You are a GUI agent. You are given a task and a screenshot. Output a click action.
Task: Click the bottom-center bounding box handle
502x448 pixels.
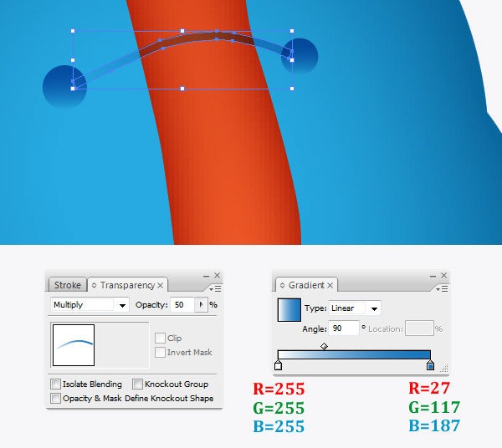click(x=182, y=89)
